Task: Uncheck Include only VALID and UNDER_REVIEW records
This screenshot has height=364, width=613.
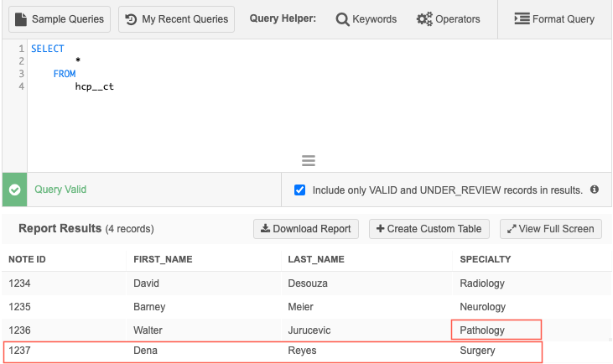Action: (x=300, y=190)
